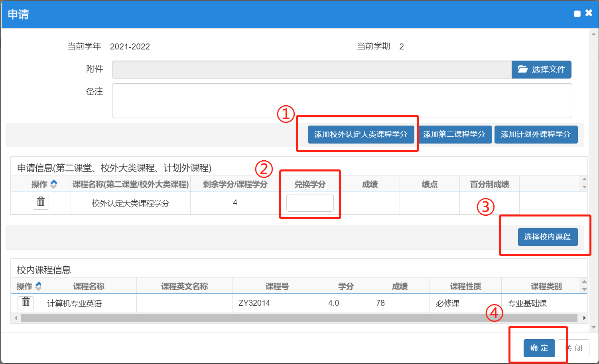Click the score cell 78

(400, 303)
